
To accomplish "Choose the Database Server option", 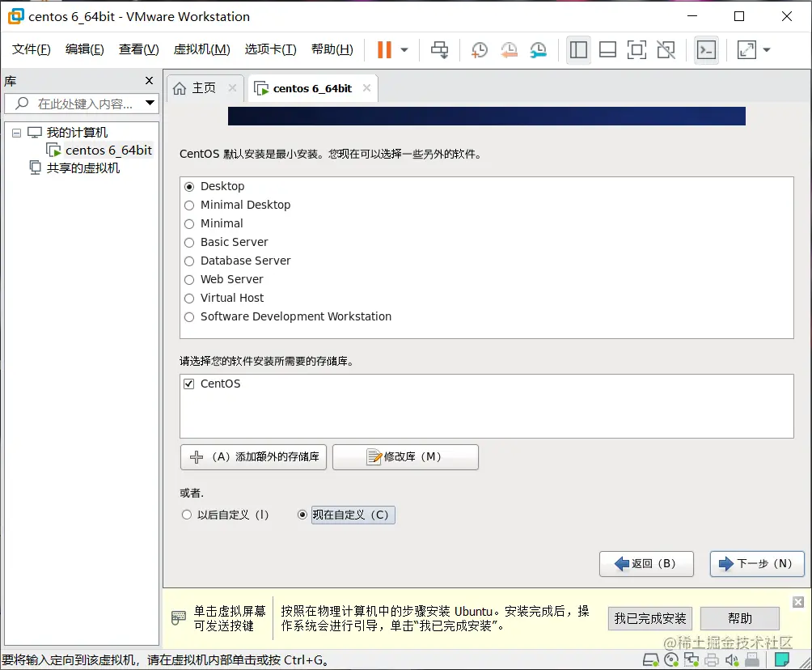I will [x=238, y=261].
